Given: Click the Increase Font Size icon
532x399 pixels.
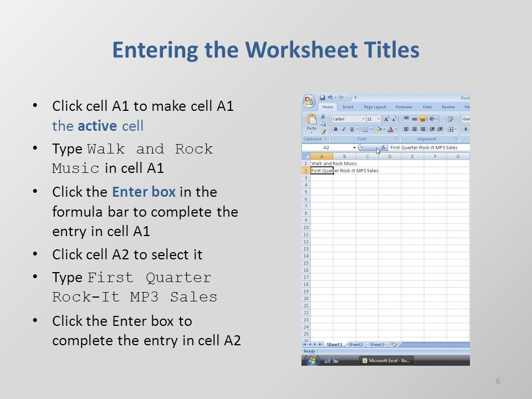Looking at the screenshot, I should point(386,120).
